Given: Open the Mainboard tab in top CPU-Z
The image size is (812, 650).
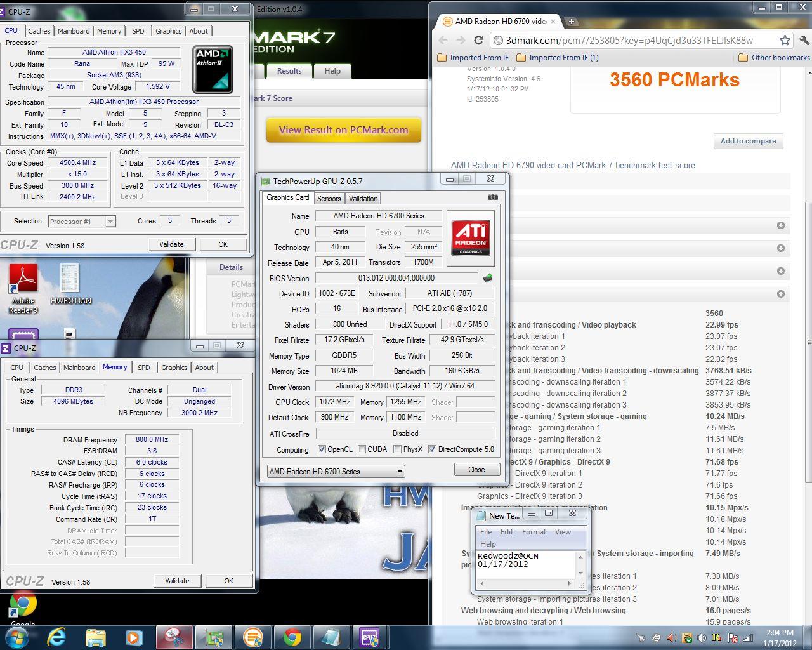Looking at the screenshot, I should point(74,31).
